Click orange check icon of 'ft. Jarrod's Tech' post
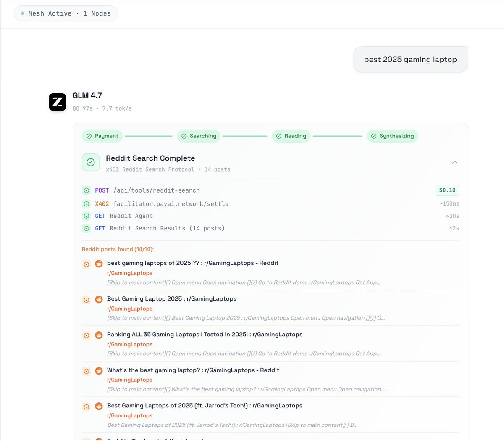The height and width of the screenshot is (441, 504). tap(86, 407)
